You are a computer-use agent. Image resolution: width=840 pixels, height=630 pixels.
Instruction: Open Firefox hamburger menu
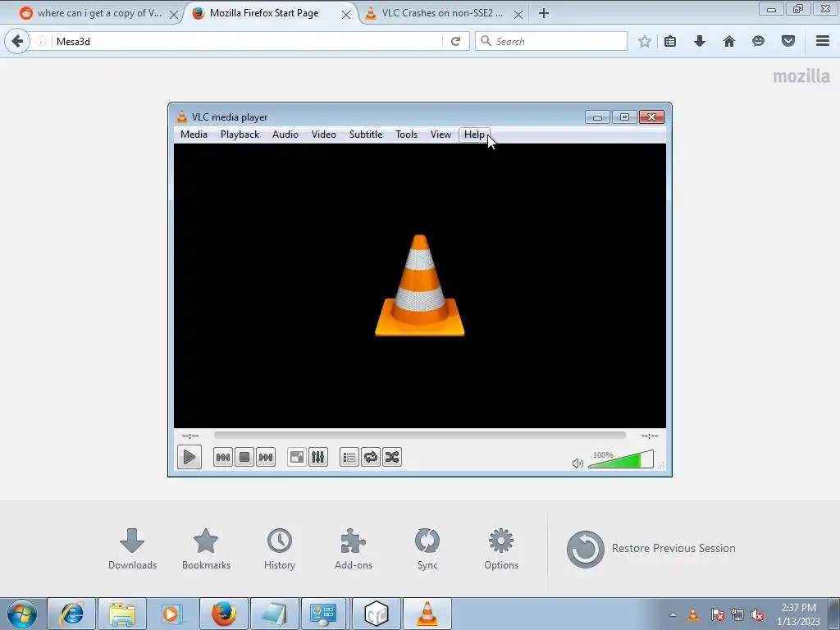(823, 41)
